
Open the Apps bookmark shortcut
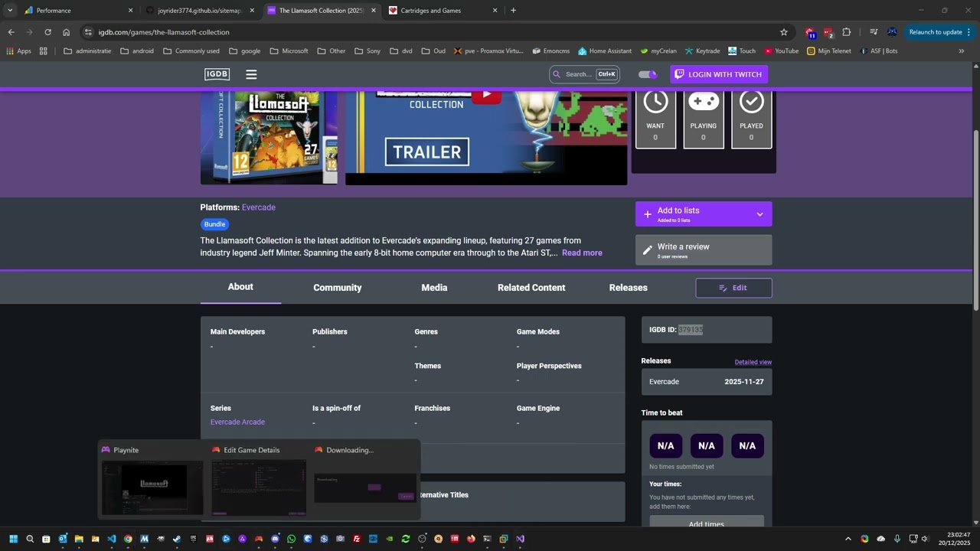tap(19, 51)
